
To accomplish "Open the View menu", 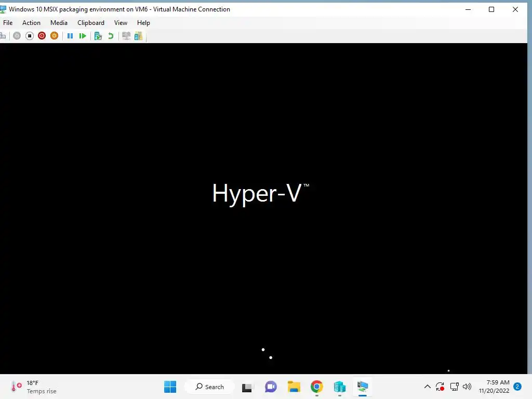I will tap(121, 23).
